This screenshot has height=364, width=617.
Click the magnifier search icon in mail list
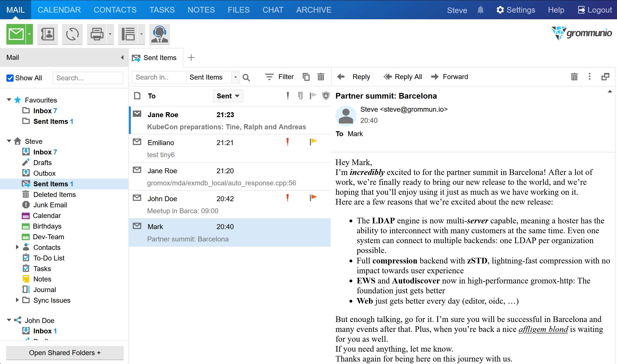[x=246, y=77]
